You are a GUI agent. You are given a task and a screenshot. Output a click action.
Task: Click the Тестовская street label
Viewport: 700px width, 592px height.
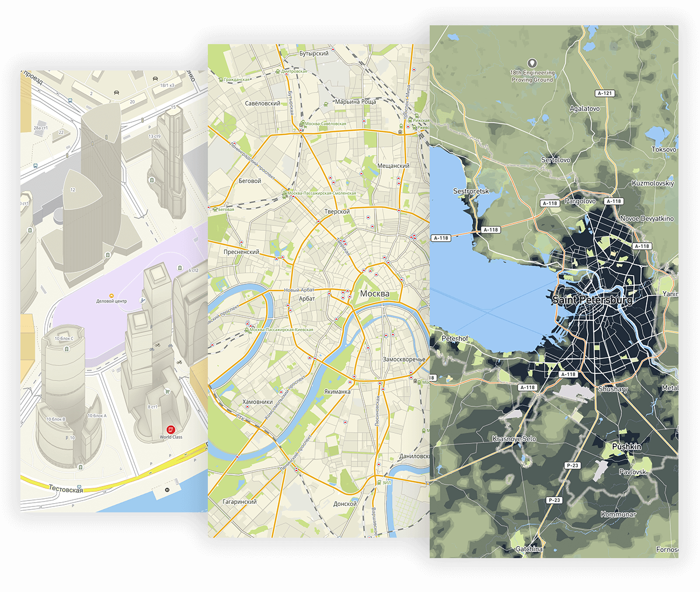click(66, 489)
